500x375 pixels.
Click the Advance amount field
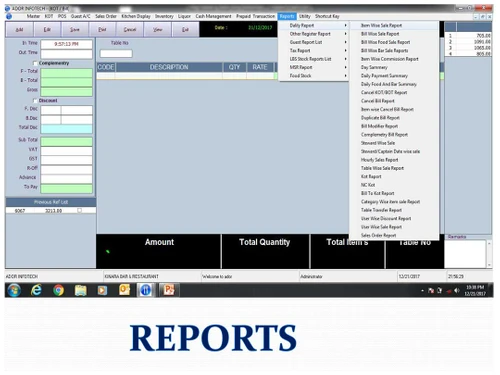(66, 178)
